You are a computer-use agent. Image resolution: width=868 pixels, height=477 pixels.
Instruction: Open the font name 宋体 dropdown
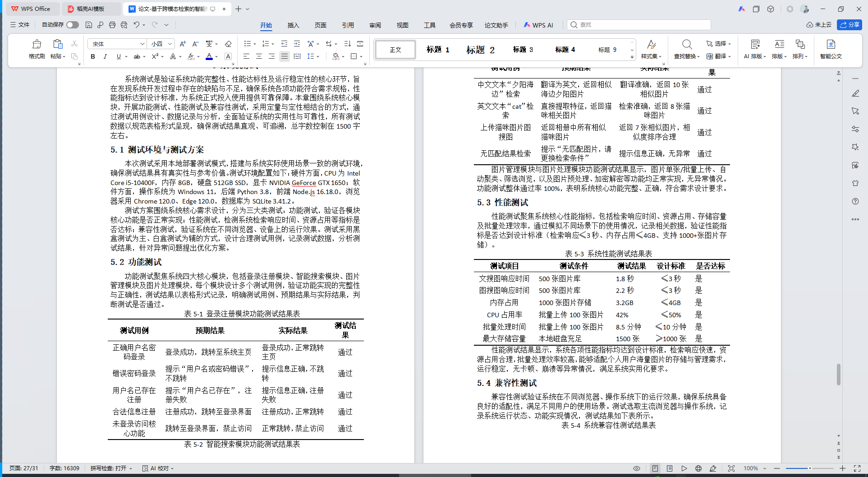pyautogui.click(x=142, y=44)
